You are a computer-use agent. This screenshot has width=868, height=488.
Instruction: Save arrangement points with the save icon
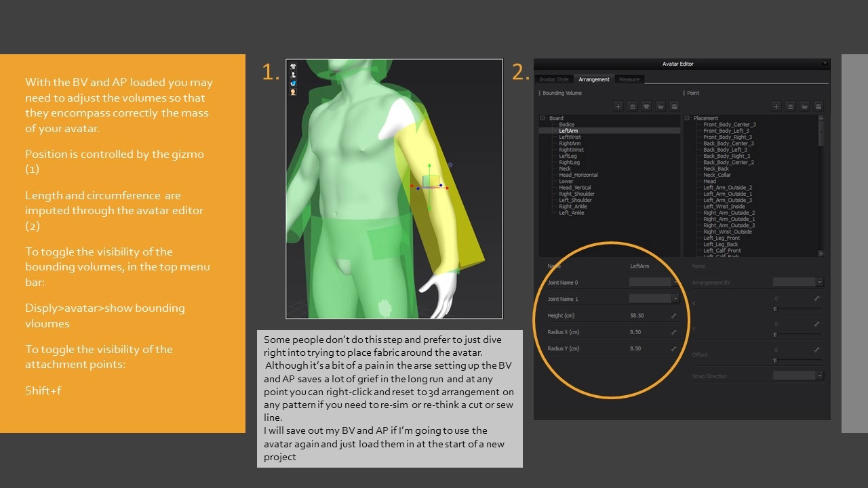point(818,106)
